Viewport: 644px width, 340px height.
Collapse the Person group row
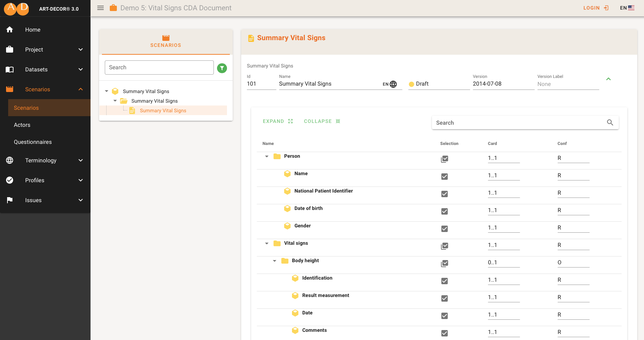[x=267, y=156]
